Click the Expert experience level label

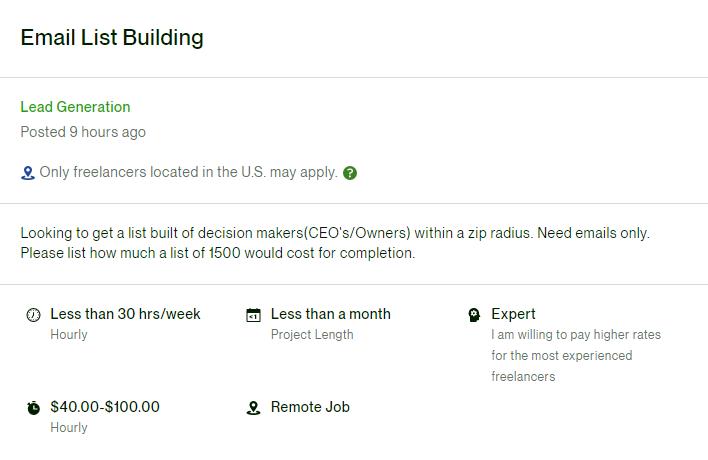(513, 314)
